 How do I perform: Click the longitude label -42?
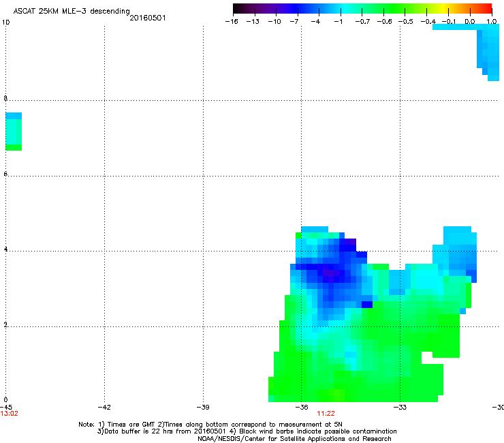(x=104, y=407)
